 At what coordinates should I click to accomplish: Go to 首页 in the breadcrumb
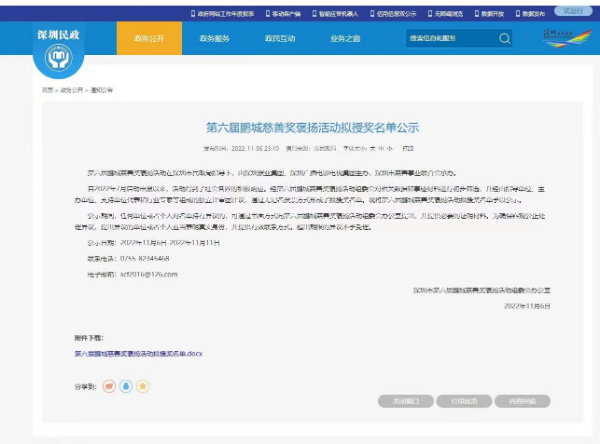point(47,89)
